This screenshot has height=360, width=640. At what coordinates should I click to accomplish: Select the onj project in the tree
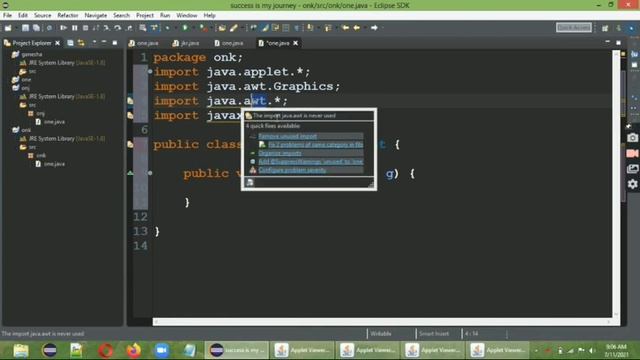point(25,88)
